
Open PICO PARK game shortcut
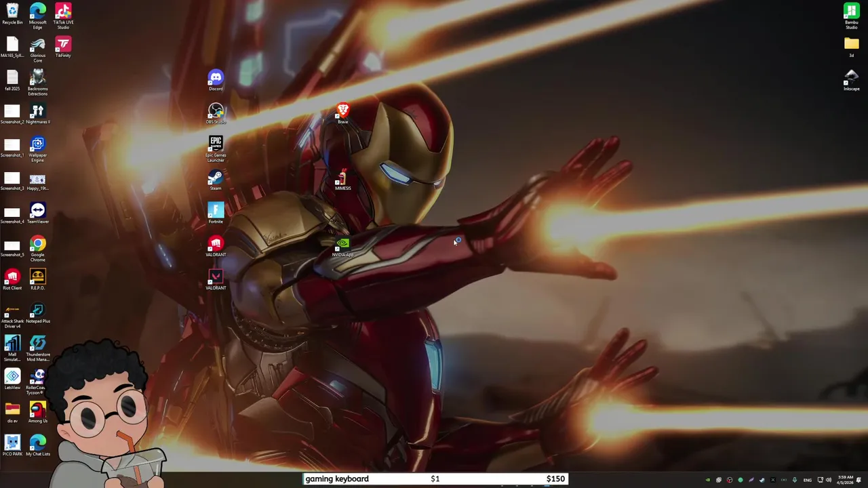[x=12, y=445]
